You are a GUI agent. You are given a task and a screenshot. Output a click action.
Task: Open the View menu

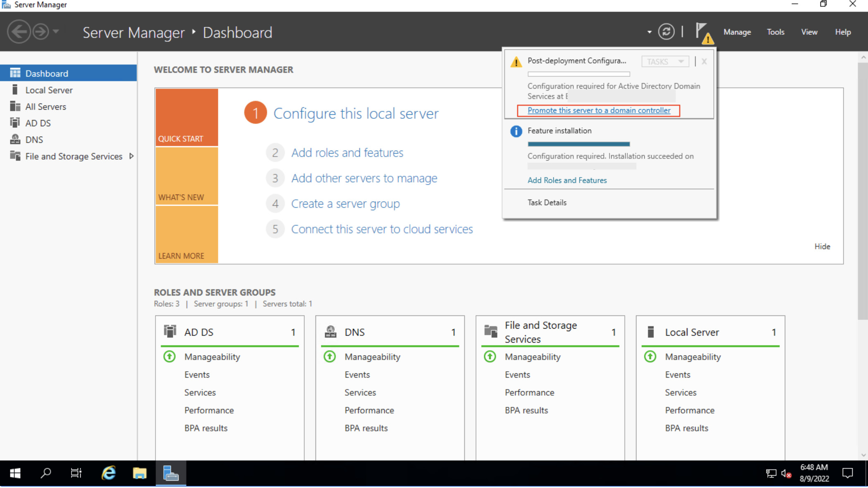[x=809, y=32]
